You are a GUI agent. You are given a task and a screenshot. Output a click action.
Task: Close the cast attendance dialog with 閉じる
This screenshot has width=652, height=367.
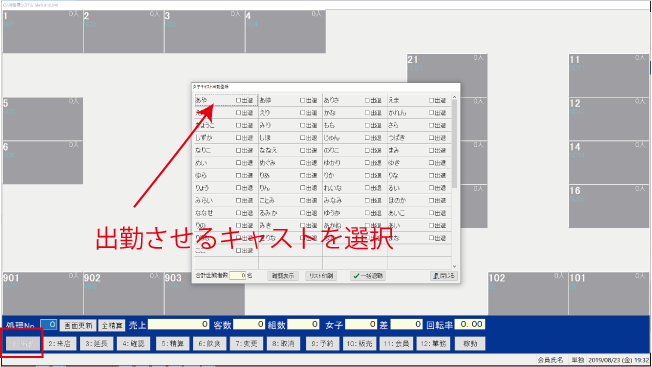(444, 276)
